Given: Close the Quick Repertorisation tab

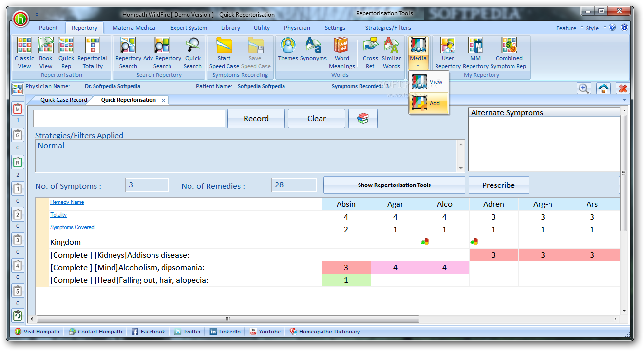Looking at the screenshot, I should click(164, 100).
